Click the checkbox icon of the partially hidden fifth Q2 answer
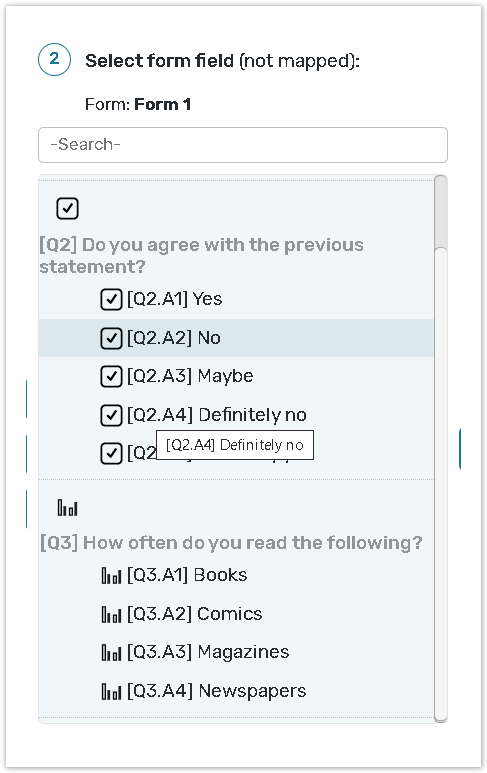The height and width of the screenshot is (773, 487). point(111,454)
